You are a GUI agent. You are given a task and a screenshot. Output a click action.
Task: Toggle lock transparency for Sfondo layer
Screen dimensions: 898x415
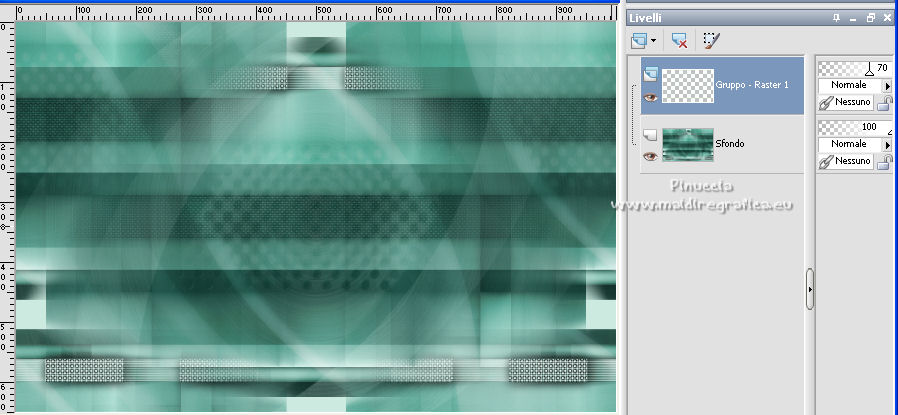point(885,162)
